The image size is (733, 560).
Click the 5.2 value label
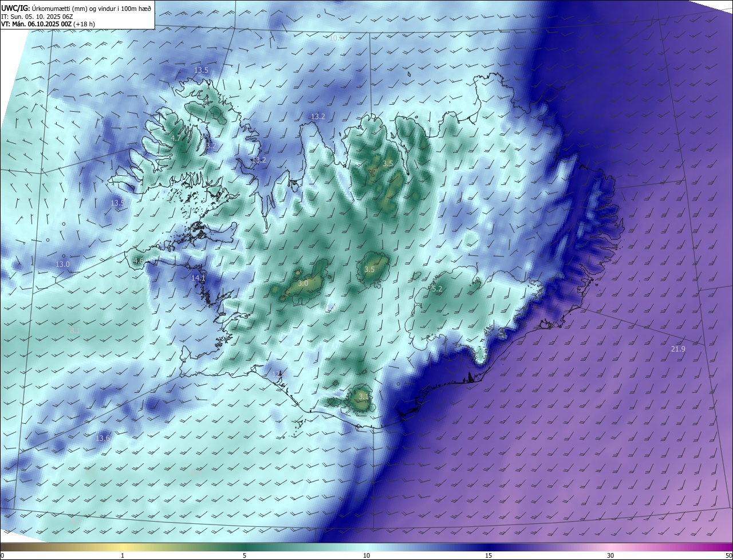click(437, 289)
